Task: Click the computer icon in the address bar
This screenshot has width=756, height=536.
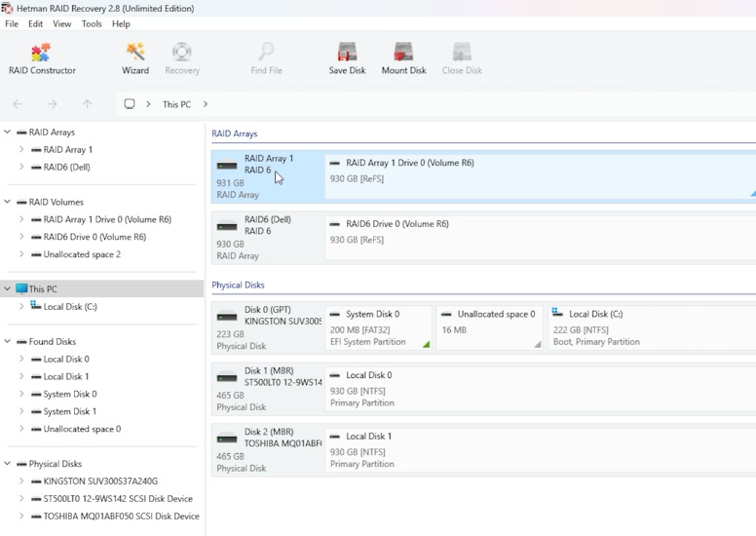Action: (130, 104)
